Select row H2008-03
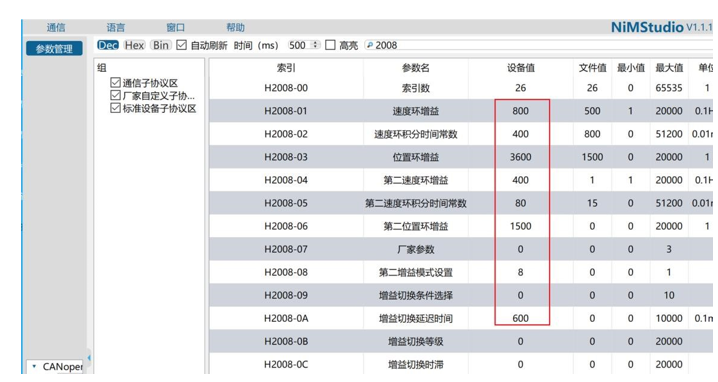The width and height of the screenshot is (718, 382). point(461,157)
